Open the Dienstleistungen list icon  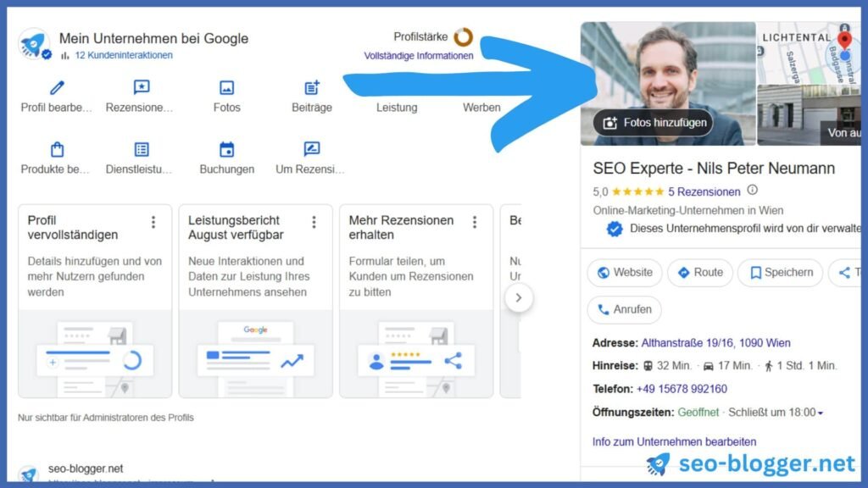pyautogui.click(x=142, y=149)
